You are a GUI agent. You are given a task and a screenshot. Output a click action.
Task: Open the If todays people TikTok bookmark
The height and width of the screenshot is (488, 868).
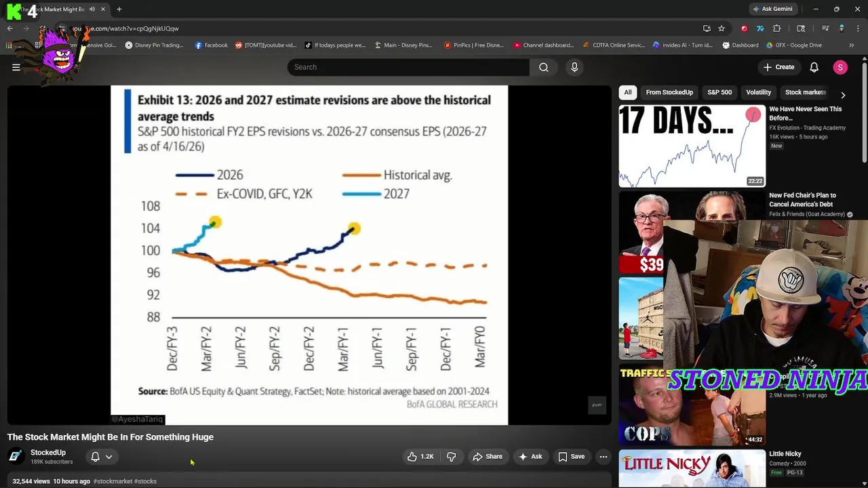334,45
